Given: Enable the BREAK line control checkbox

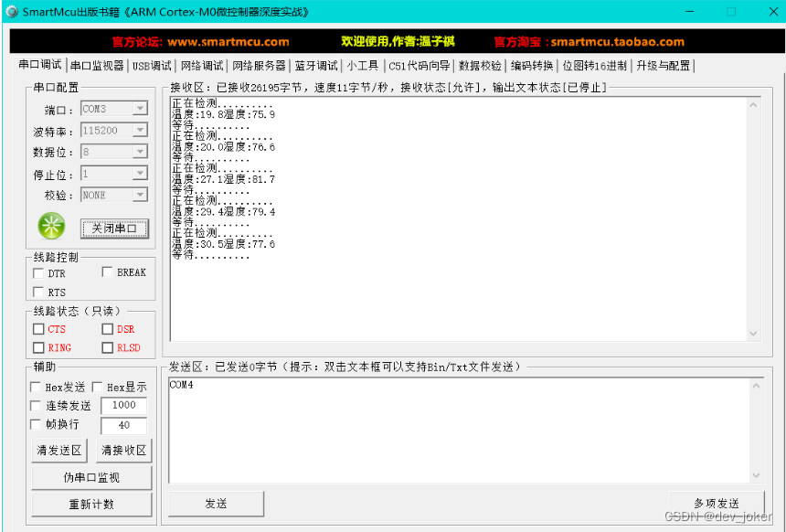Looking at the screenshot, I should click(x=107, y=271).
